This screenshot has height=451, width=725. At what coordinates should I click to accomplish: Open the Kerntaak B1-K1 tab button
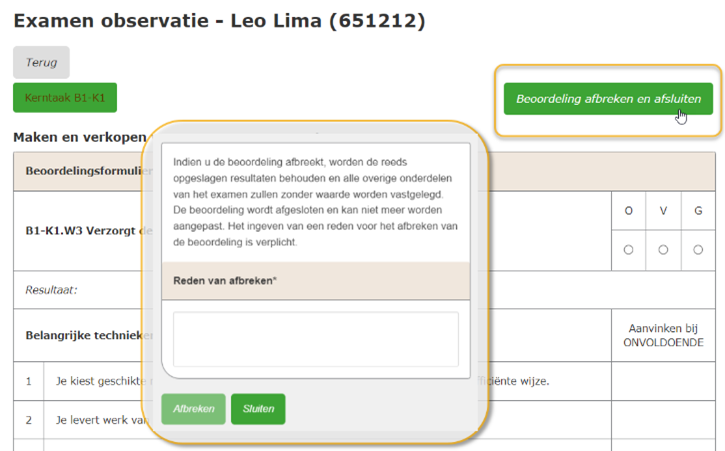coord(65,98)
